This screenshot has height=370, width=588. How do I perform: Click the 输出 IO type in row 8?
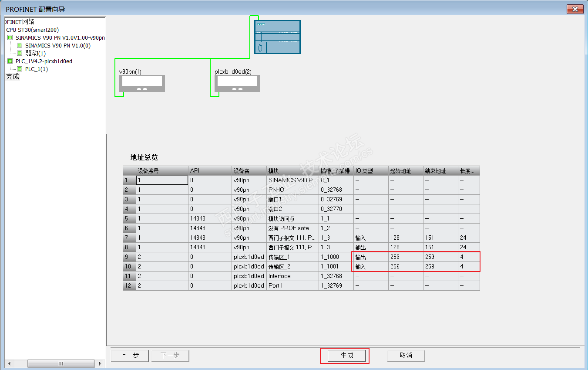coord(371,247)
